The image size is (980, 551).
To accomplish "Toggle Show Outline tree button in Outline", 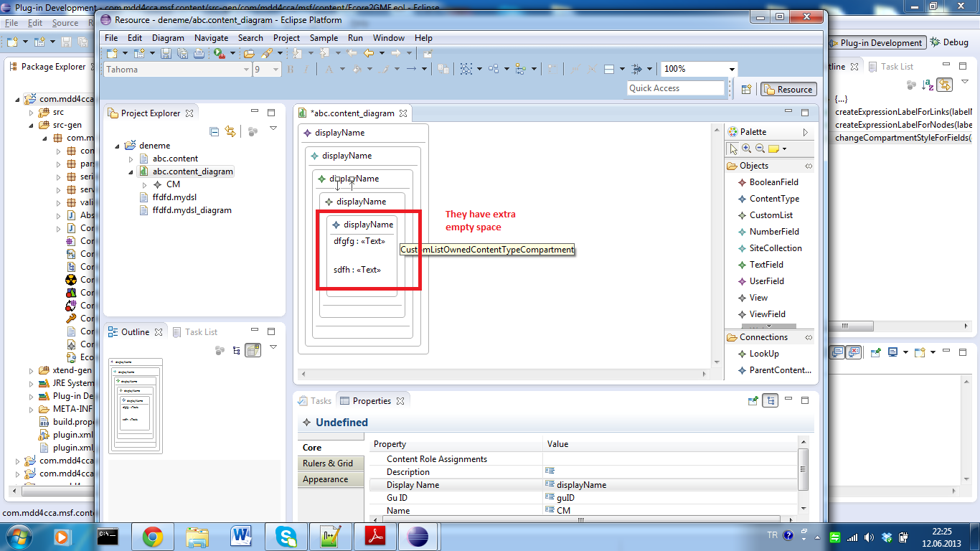I will click(236, 350).
